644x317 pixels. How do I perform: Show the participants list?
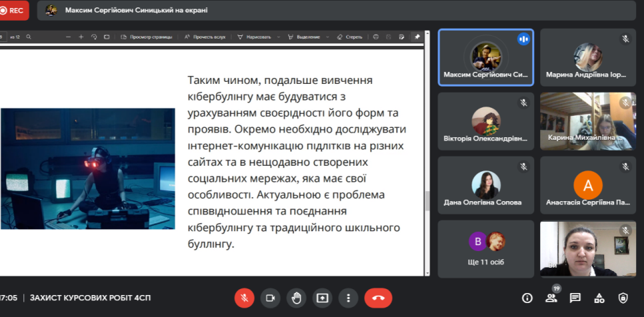tap(551, 298)
